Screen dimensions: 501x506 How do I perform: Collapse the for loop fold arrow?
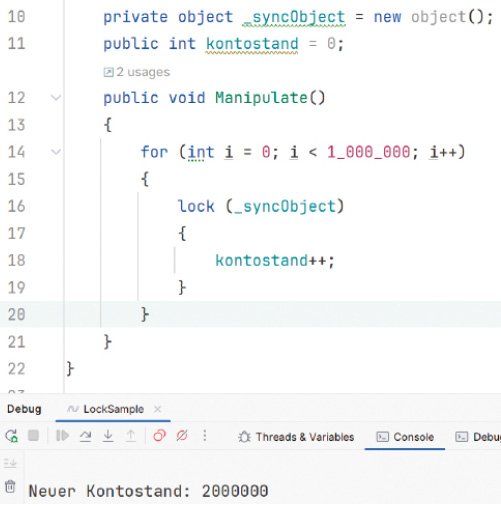(56, 152)
